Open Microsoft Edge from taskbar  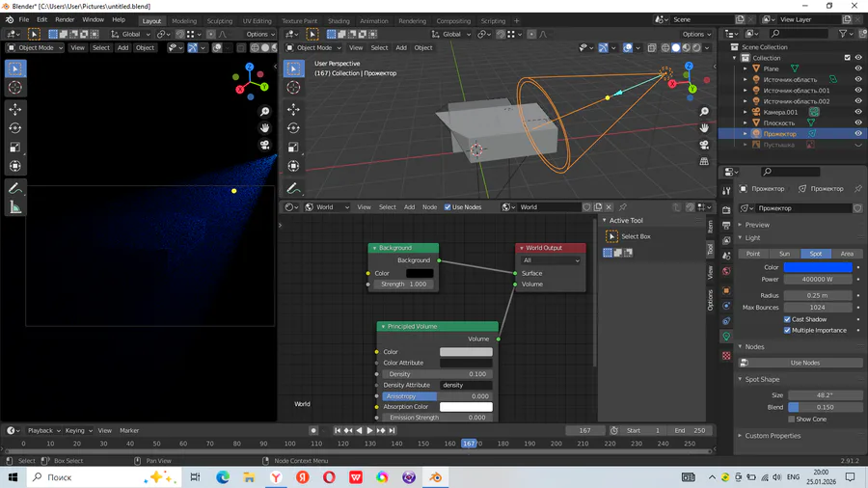223,477
